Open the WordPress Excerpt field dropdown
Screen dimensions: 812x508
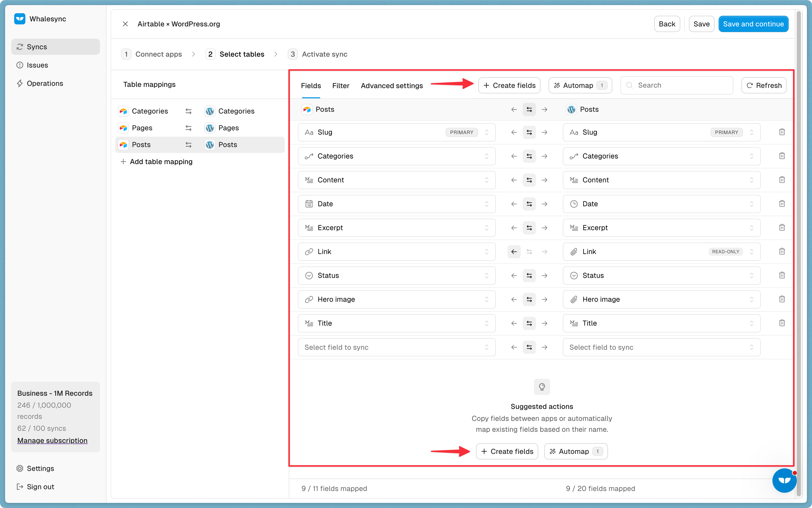(x=661, y=228)
